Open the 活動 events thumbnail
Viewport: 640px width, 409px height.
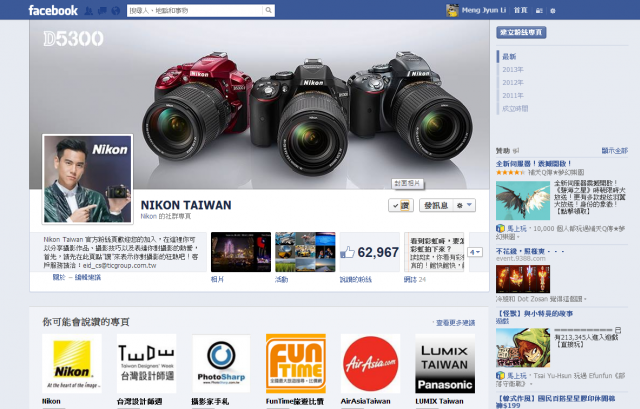pyautogui.click(x=305, y=252)
